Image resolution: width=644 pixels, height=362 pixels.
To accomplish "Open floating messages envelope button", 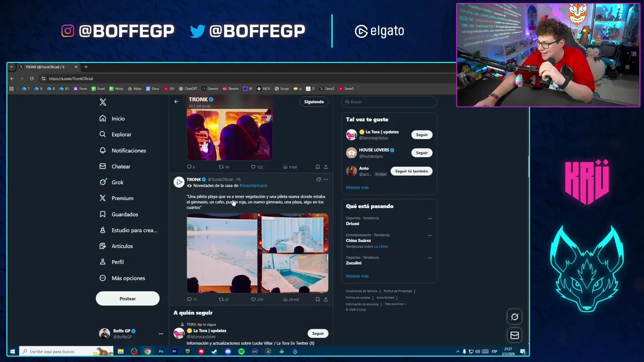I will [x=514, y=335].
